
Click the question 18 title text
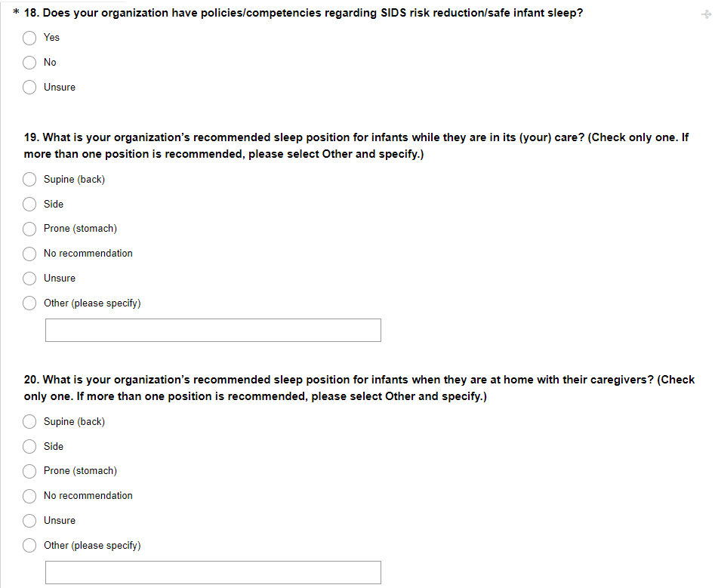pyautogui.click(x=302, y=14)
